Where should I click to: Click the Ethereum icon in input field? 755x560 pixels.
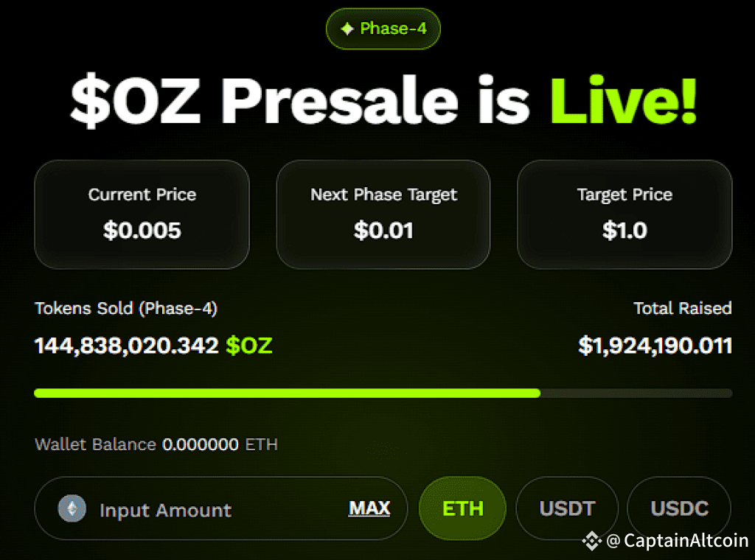tap(72, 508)
